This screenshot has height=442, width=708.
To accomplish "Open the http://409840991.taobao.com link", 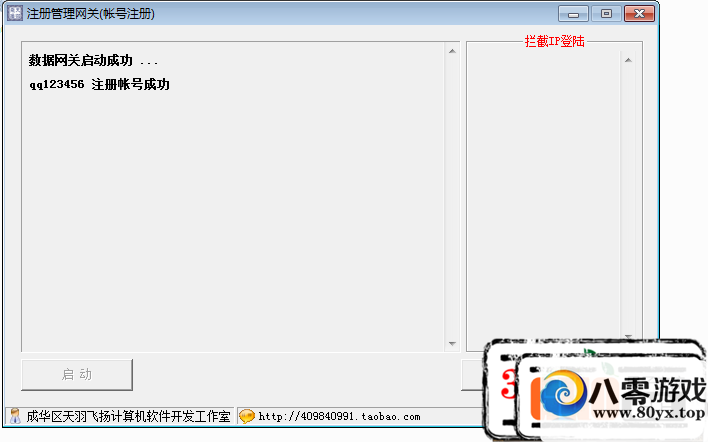I will 339,416.
